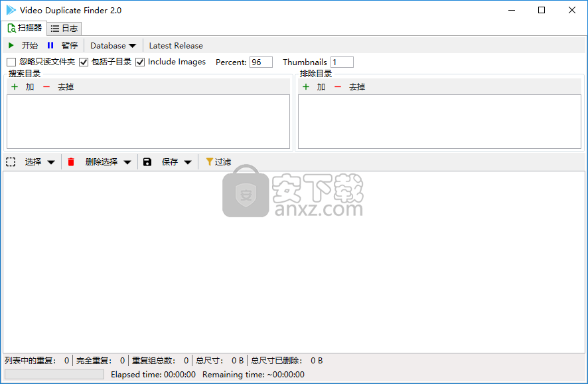Image resolution: width=588 pixels, height=384 pixels.
Task: Click the 排除目录 directory list box
Action: 439,122
